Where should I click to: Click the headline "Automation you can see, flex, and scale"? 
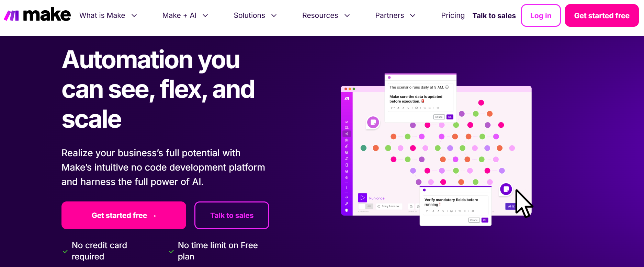point(158,89)
